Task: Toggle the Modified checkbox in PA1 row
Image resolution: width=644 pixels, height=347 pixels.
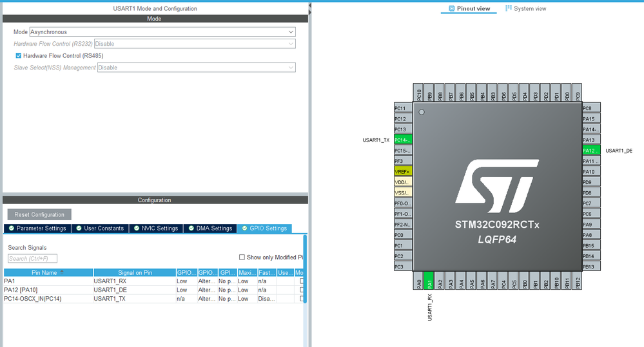Action: 302,281
